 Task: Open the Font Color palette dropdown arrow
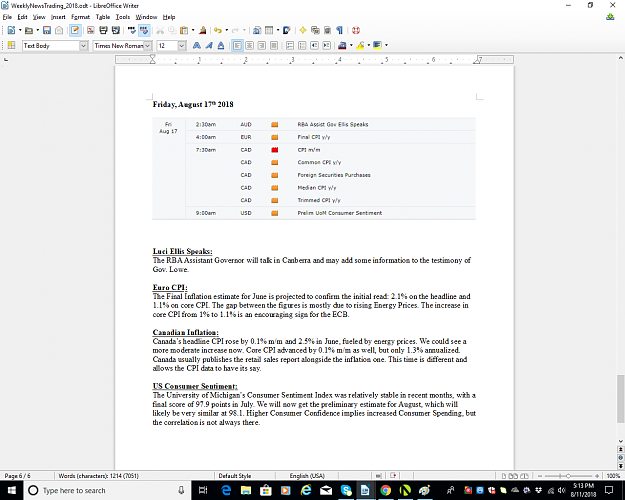click(351, 45)
